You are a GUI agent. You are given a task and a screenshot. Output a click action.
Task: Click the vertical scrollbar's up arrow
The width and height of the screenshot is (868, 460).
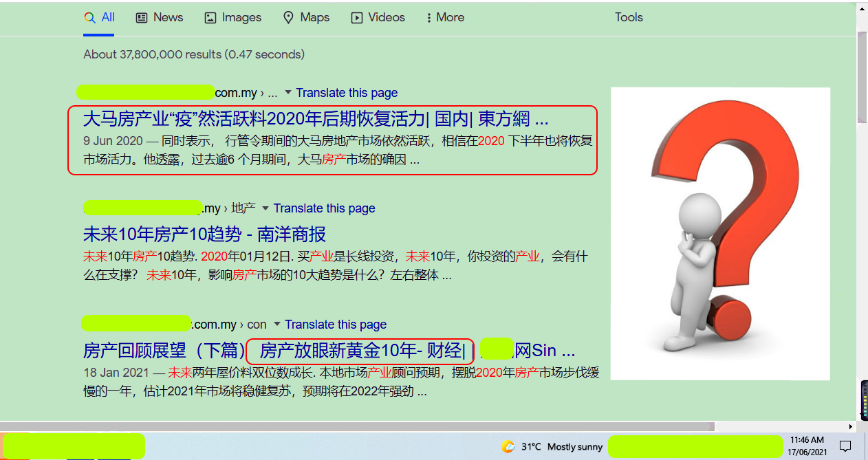[862, 10]
